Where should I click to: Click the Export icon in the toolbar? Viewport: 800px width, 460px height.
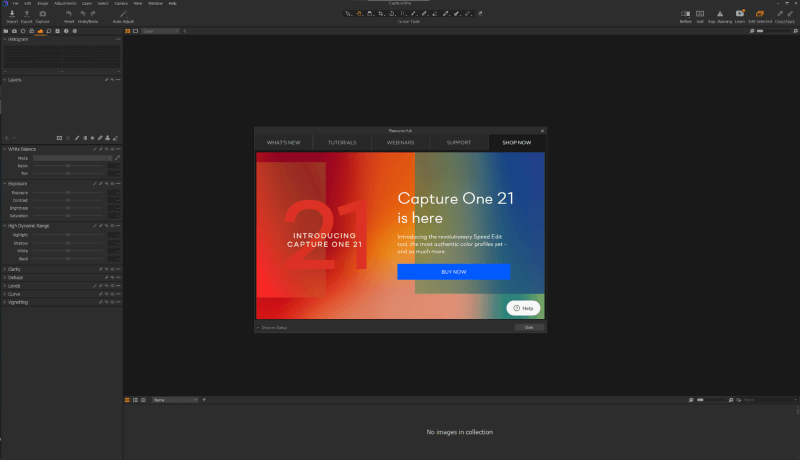pyautogui.click(x=27, y=14)
